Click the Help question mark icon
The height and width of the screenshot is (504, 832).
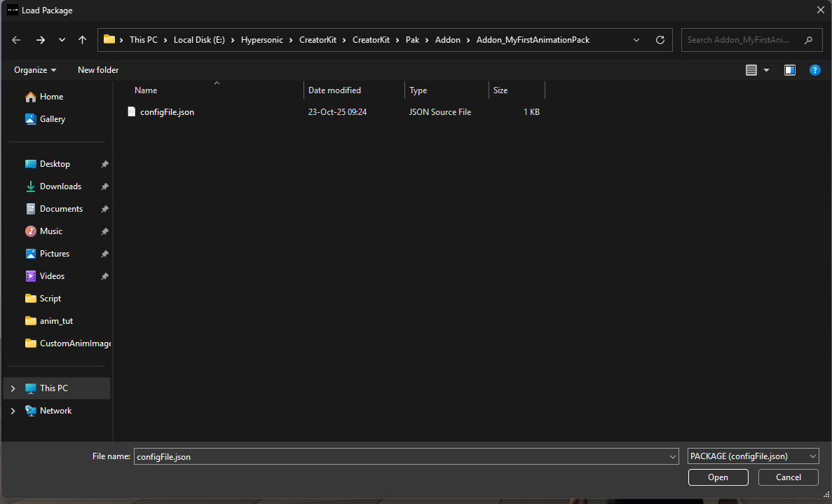point(814,70)
